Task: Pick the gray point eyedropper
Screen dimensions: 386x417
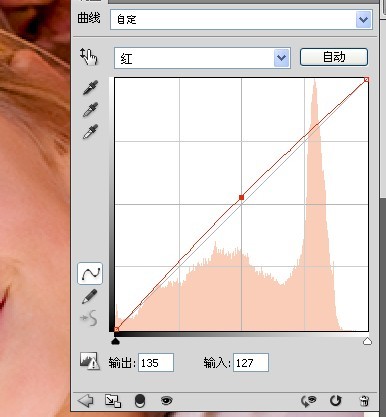Action: coord(90,110)
